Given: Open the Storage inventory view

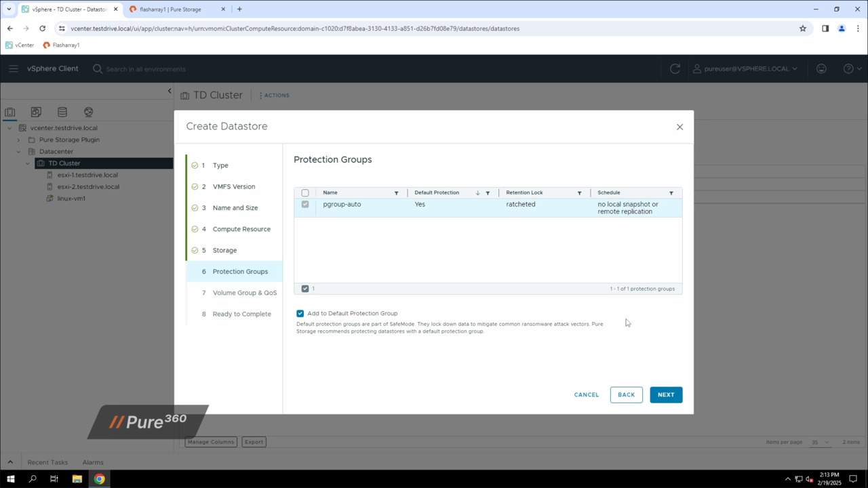Looking at the screenshot, I should click(x=62, y=113).
